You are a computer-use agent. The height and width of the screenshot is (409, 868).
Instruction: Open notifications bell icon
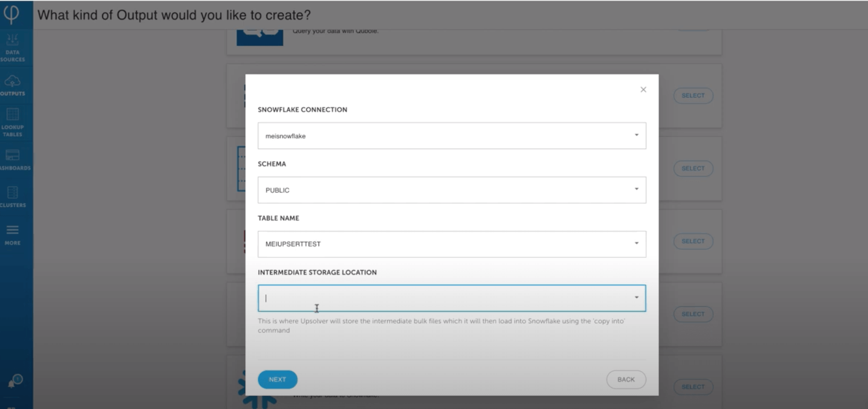14,381
